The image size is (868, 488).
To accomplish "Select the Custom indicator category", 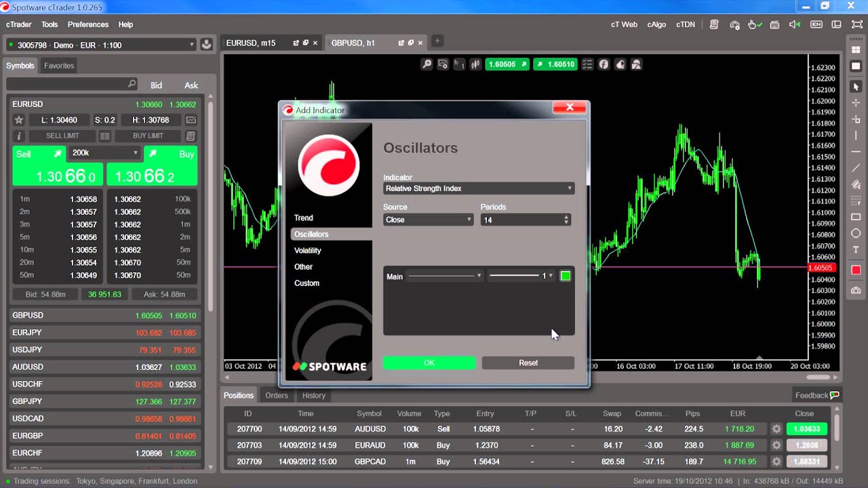I will (x=307, y=283).
